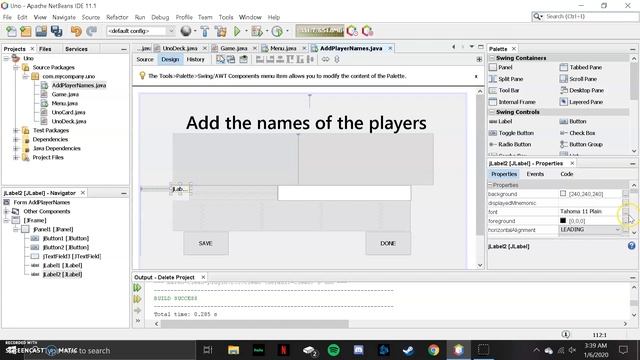Click the Align Bottom in Row icon

[300, 60]
